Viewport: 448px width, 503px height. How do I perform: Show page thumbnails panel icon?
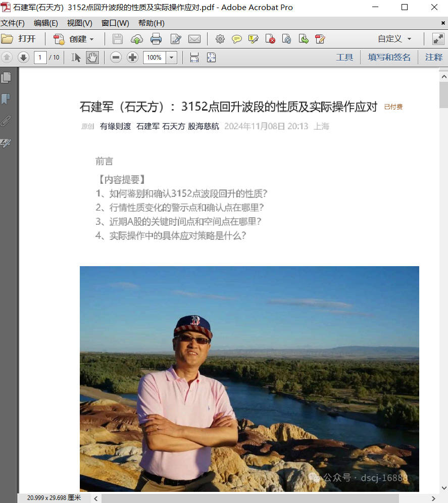pyautogui.click(x=6, y=78)
